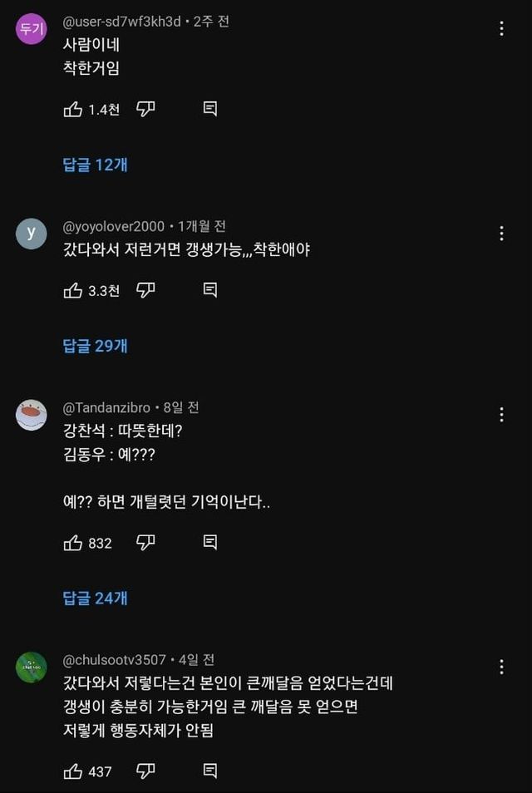The width and height of the screenshot is (532, 793).
Task: Open @yoyolover2000's channel from username
Action: (x=114, y=226)
